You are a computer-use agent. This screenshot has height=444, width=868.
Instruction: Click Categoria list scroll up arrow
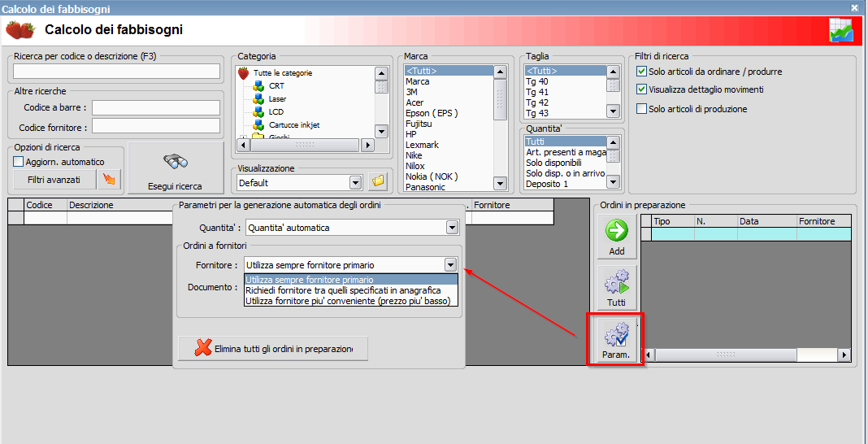381,74
